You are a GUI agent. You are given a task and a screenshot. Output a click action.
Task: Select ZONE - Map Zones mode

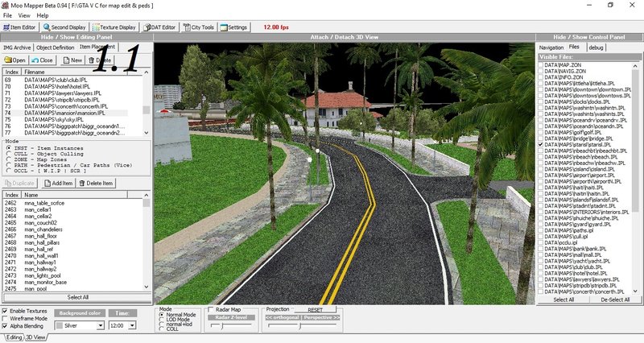9,159
